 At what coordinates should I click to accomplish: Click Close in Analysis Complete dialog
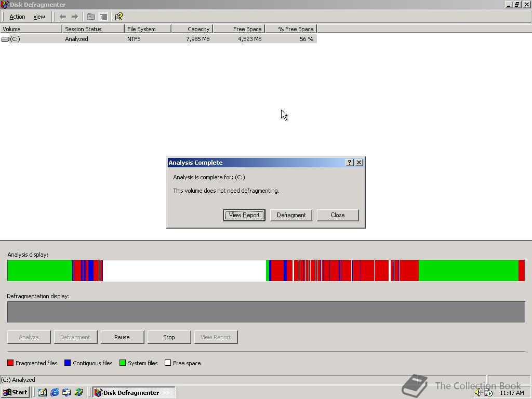(338, 215)
